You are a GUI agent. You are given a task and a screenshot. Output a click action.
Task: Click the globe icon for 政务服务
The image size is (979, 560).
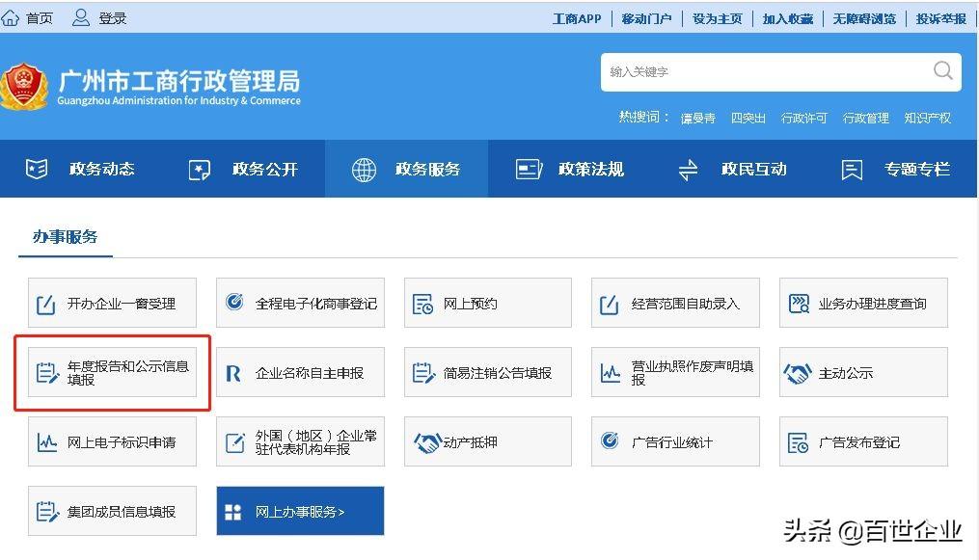click(x=364, y=169)
